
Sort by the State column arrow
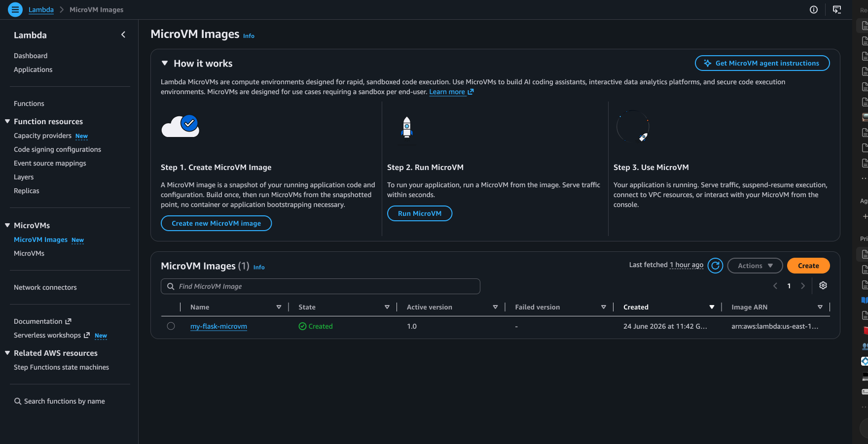coord(387,307)
